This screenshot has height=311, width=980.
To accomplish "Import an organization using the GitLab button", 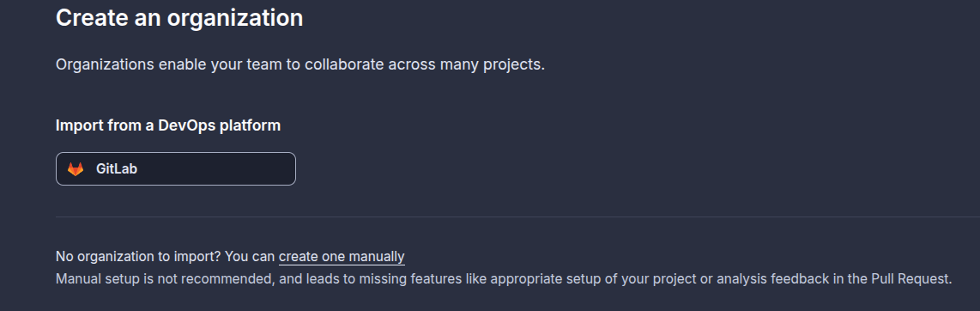I will 176,169.
